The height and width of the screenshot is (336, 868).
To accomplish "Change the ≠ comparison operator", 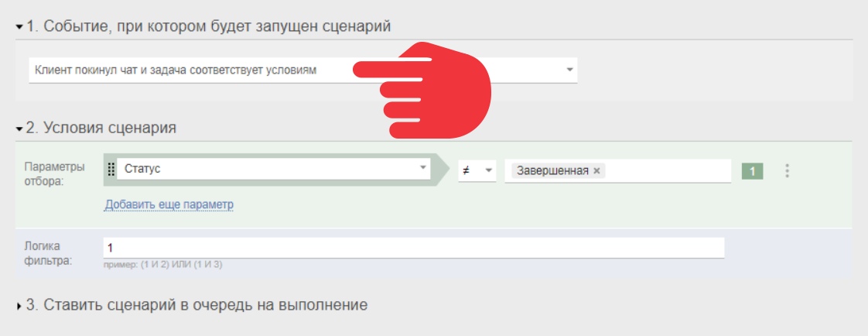I will 477,170.
